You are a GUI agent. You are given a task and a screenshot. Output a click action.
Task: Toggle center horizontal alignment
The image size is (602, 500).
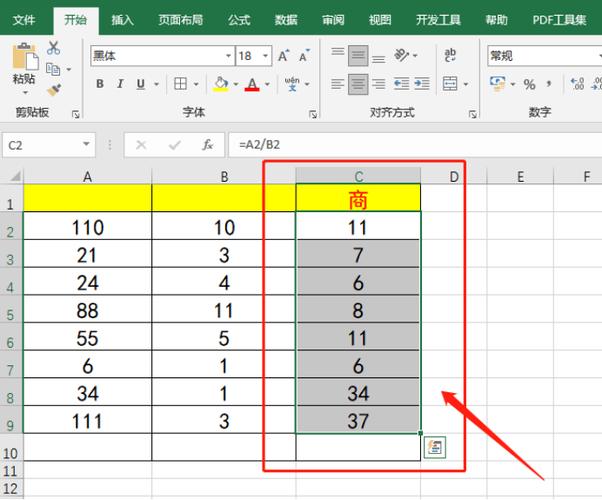[358, 84]
